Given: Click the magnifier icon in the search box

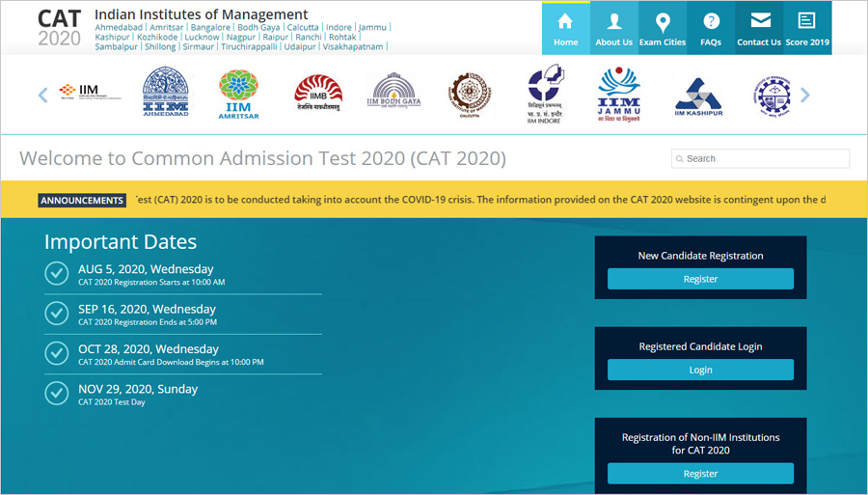Looking at the screenshot, I should pos(679,159).
